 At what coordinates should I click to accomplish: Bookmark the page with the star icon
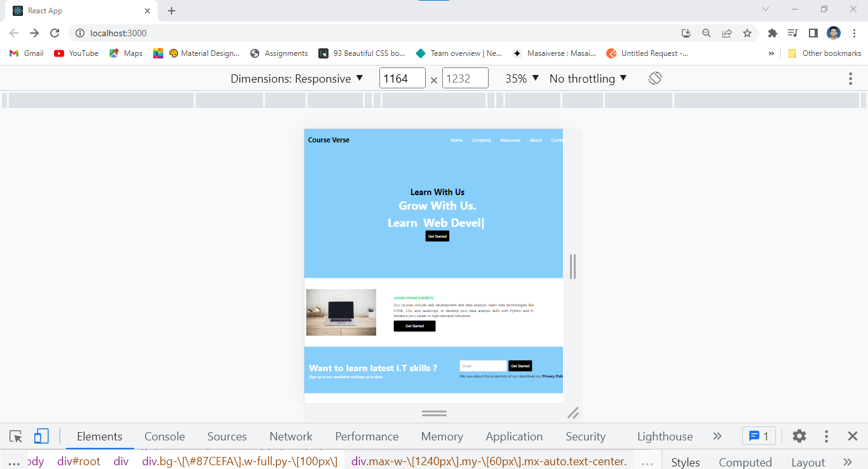point(747,32)
